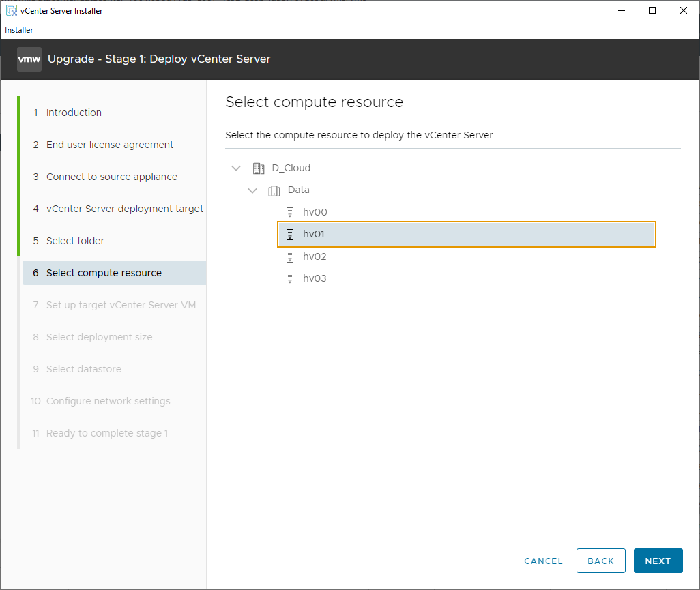
Task: Click the hv02 host icon
Action: pyautogui.click(x=290, y=257)
